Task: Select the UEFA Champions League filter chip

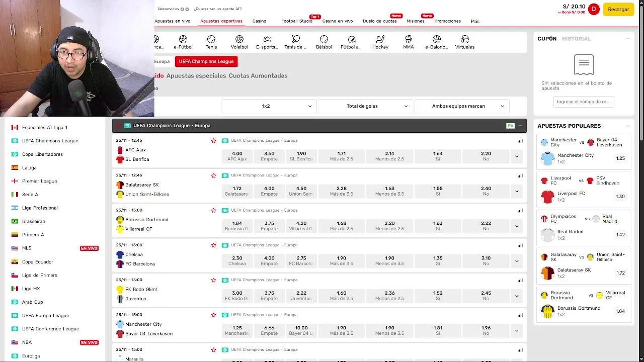Action: [x=206, y=61]
